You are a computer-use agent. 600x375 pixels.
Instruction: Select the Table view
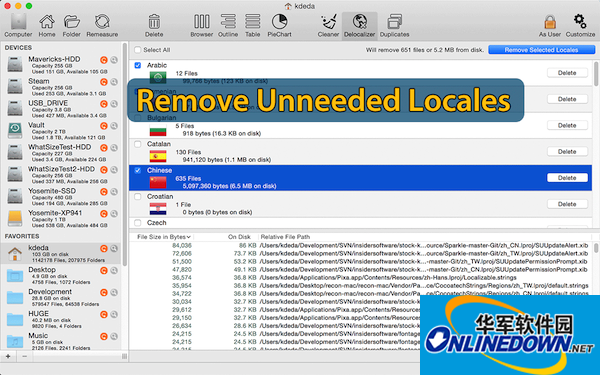click(253, 26)
